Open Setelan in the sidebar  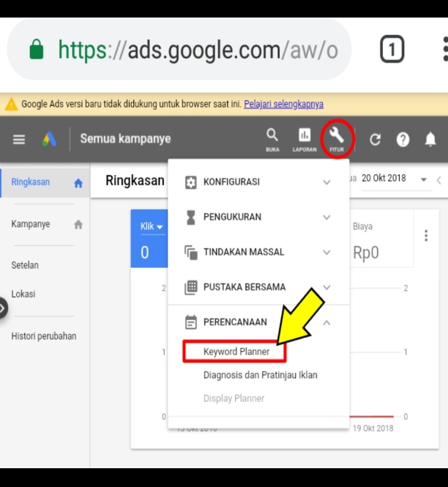click(x=25, y=265)
